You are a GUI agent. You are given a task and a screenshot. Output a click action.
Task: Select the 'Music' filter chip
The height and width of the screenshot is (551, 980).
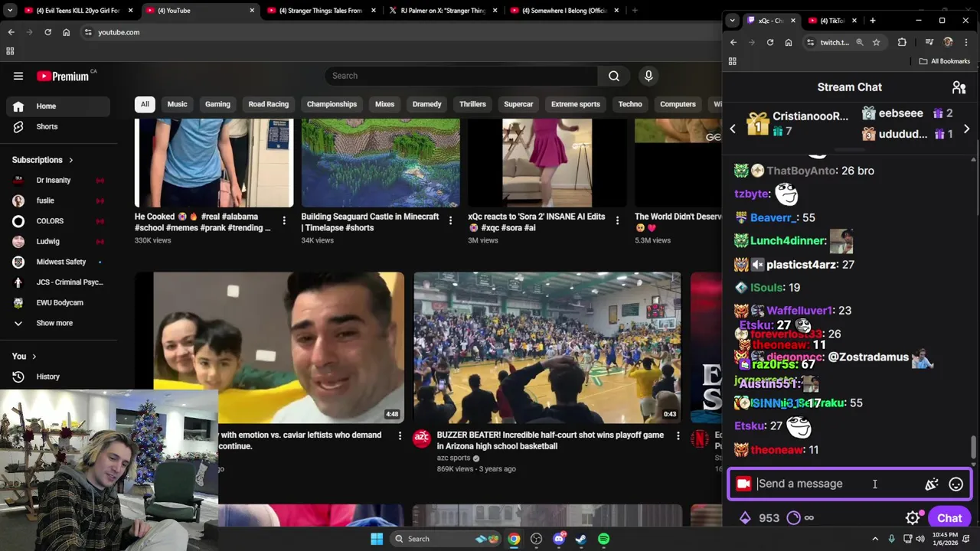pyautogui.click(x=177, y=104)
